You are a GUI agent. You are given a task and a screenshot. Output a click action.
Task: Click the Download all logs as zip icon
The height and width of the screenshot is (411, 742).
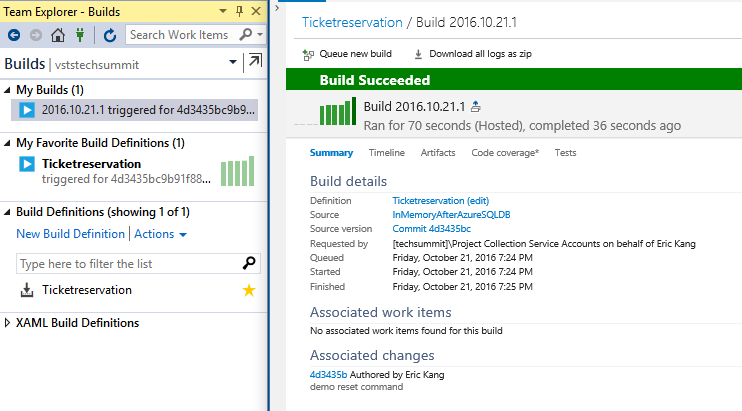(418, 54)
